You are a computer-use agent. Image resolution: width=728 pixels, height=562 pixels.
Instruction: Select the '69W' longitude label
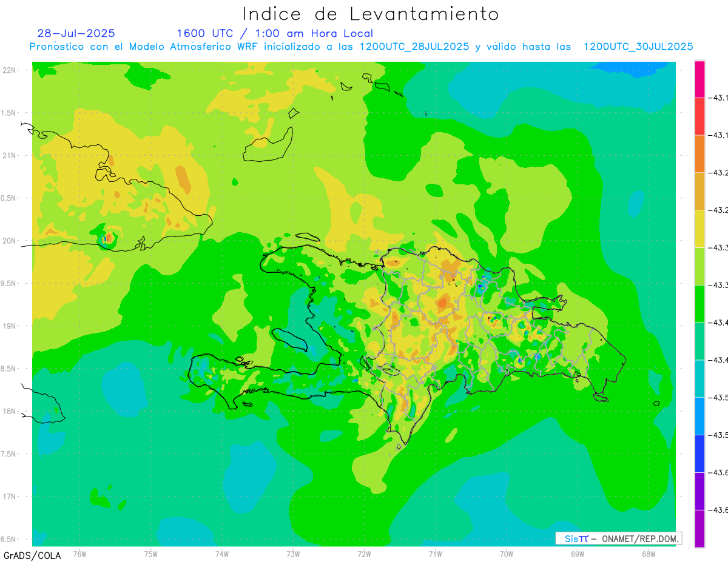577,554
